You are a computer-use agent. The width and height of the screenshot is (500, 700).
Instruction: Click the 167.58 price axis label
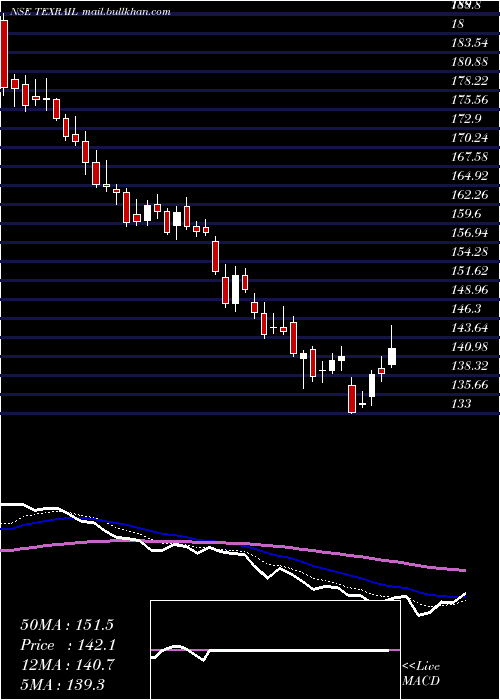click(469, 157)
